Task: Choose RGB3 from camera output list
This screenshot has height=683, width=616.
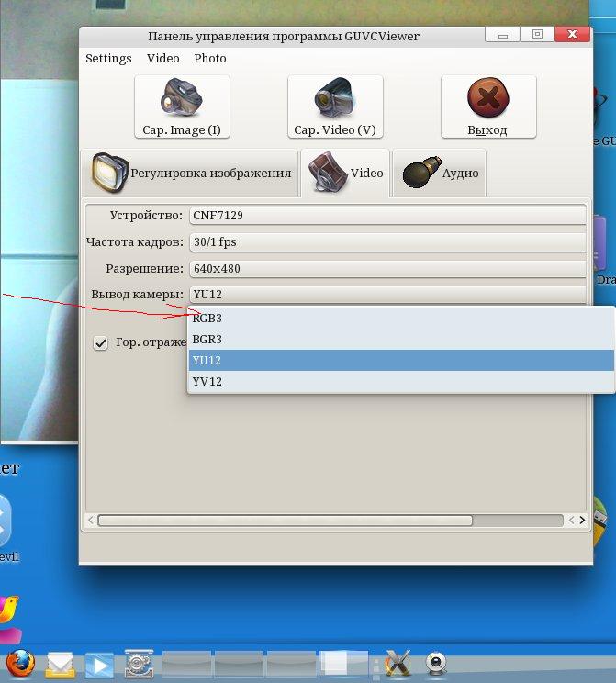Action: click(x=401, y=319)
